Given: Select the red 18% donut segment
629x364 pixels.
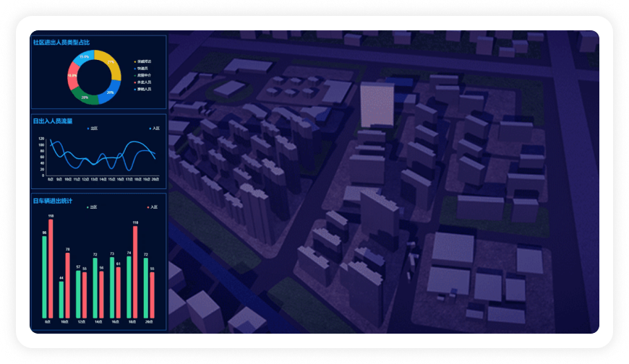Looking at the screenshot, I should coord(72,77).
